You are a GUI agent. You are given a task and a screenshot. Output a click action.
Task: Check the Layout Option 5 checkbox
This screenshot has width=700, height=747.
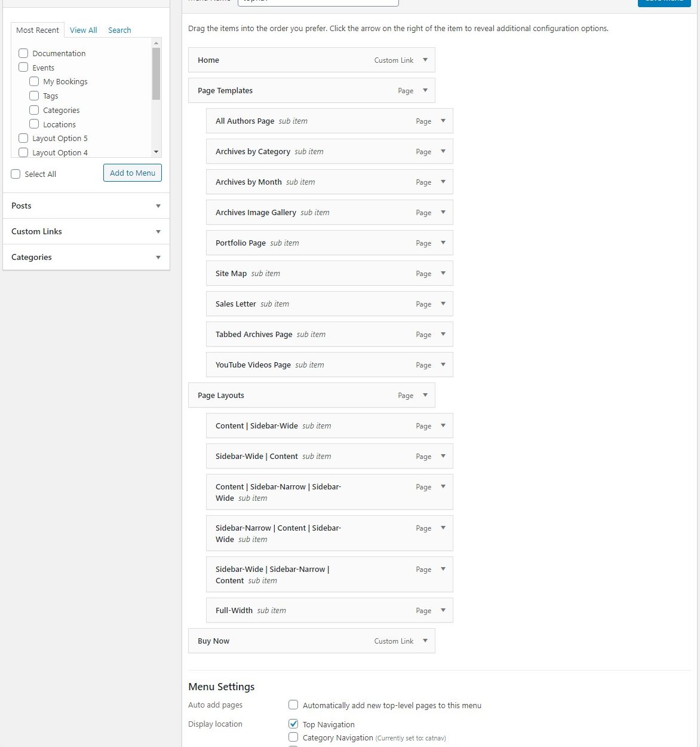[x=23, y=138]
